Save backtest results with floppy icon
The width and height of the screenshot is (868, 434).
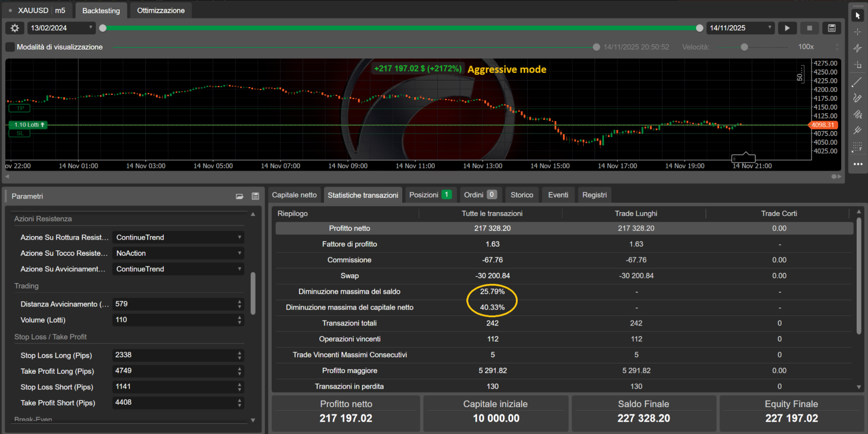(832, 28)
